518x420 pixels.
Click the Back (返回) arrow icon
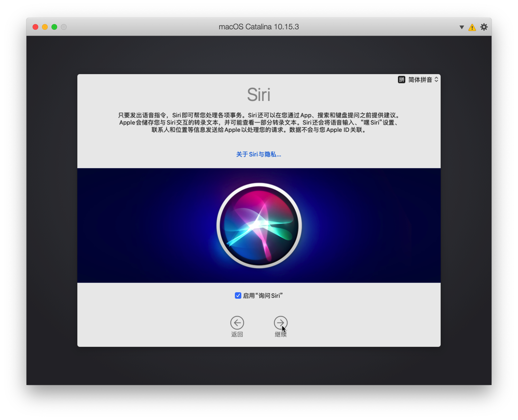click(237, 322)
